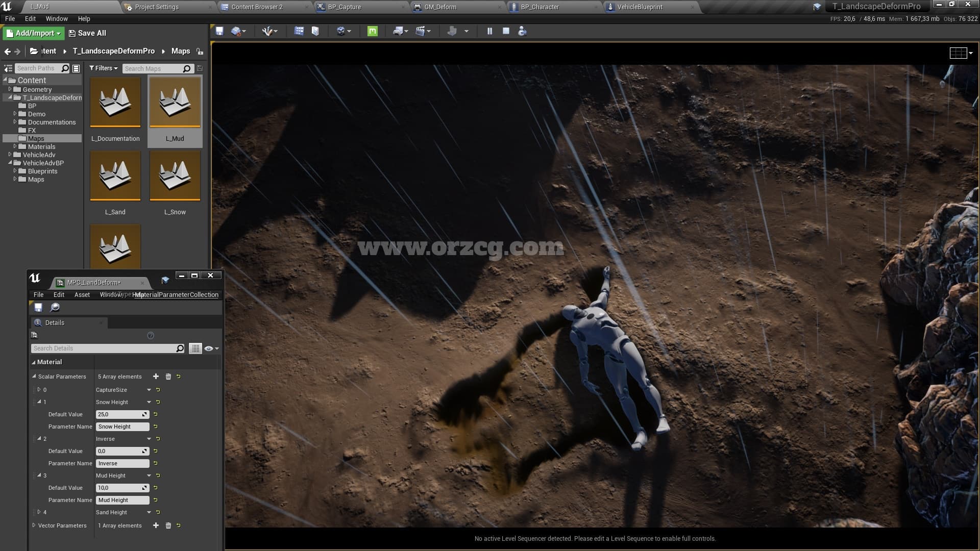Screen dimensions: 980x551
Task: Open the Filters dropdown
Action: [x=104, y=68]
